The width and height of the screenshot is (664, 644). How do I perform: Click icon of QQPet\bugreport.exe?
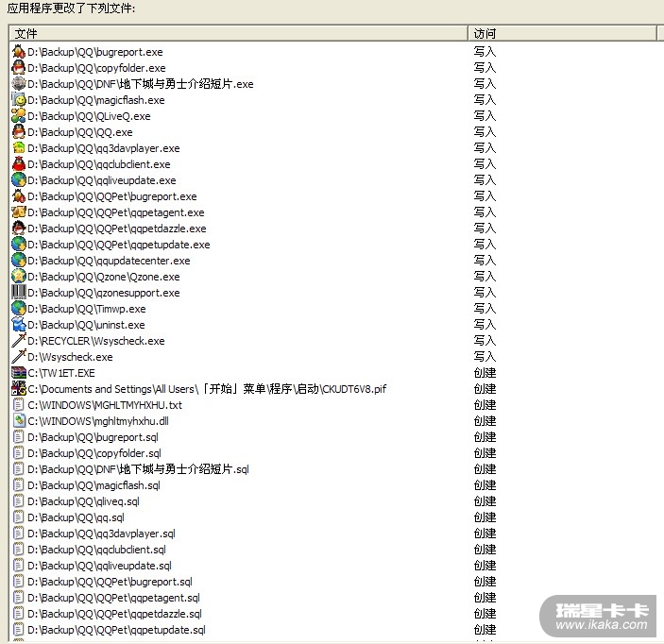pyautogui.click(x=19, y=196)
